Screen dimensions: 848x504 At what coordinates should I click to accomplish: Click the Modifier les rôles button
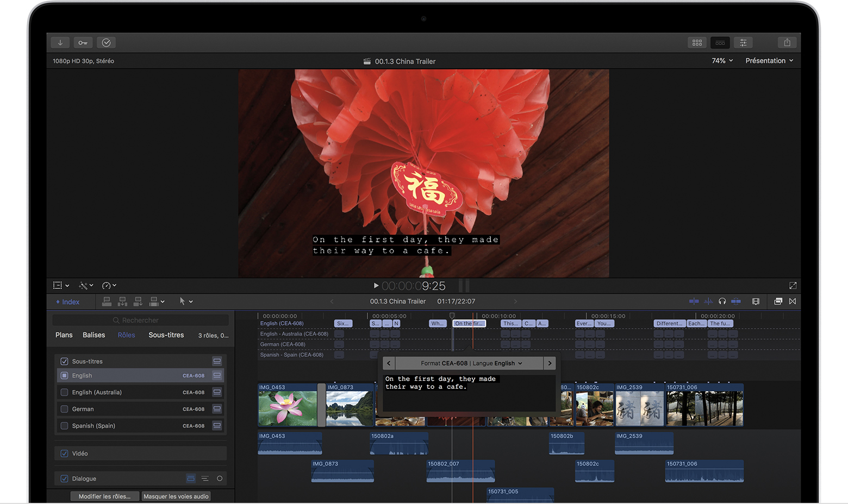[104, 496]
